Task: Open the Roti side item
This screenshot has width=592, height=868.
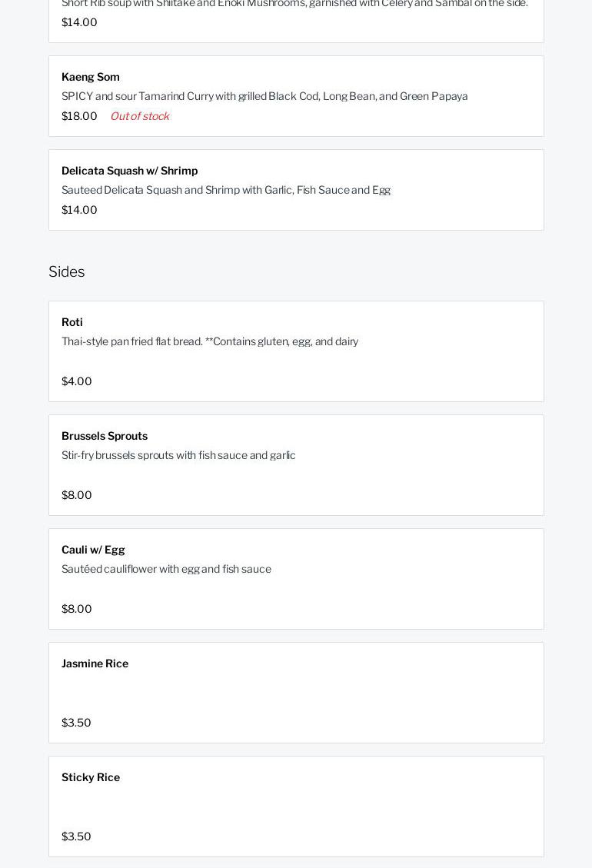Action: tap(72, 322)
